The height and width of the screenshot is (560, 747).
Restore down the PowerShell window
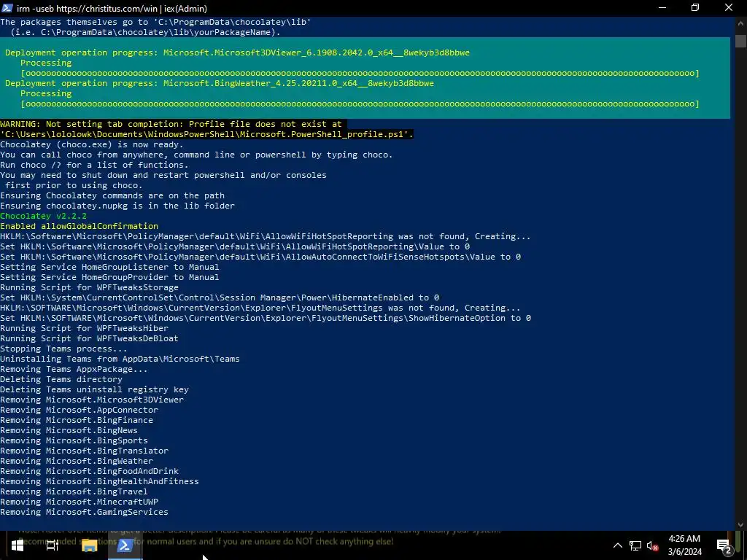click(x=695, y=8)
